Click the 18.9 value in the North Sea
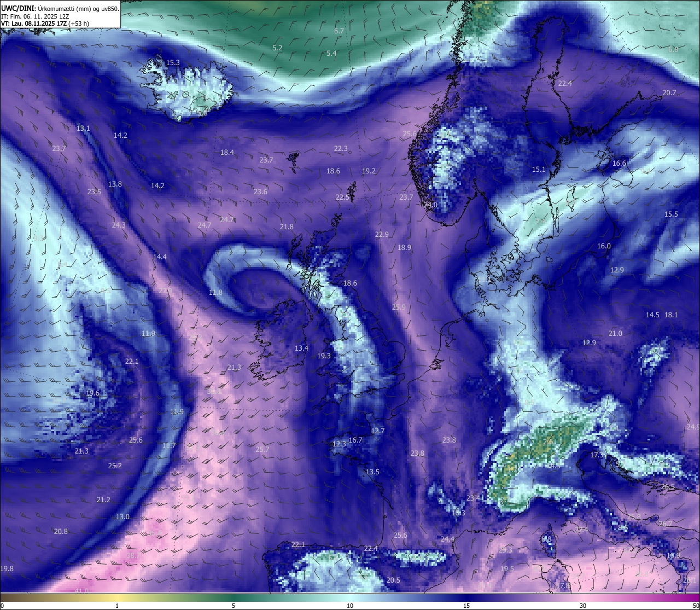The height and width of the screenshot is (610, 700). point(404,248)
